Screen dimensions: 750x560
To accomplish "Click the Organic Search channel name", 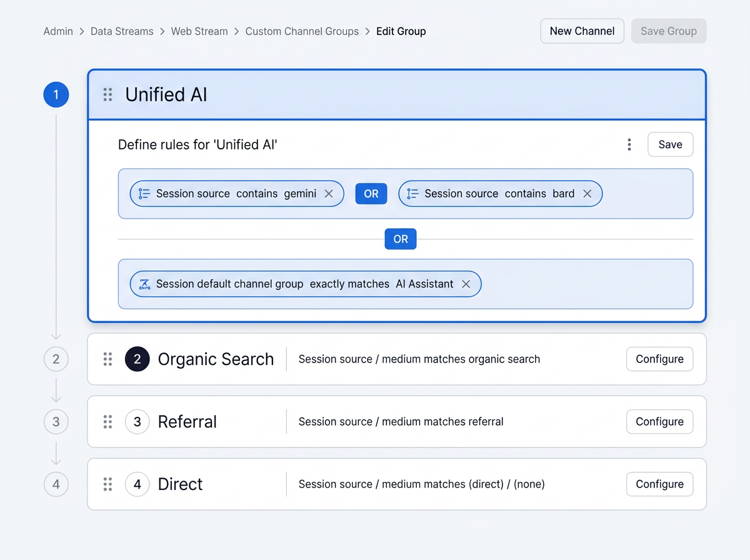I will (x=216, y=359).
